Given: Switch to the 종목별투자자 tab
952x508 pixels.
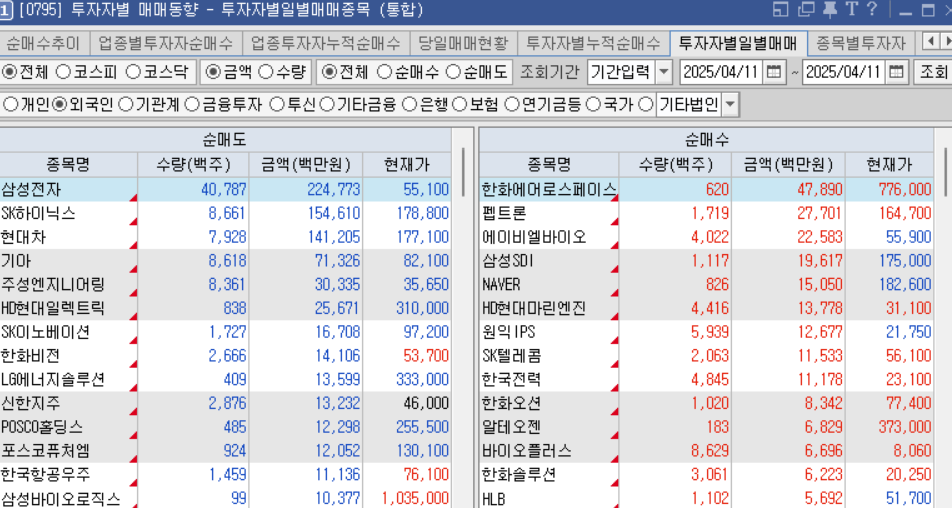Looking at the screenshot, I should click(861, 43).
